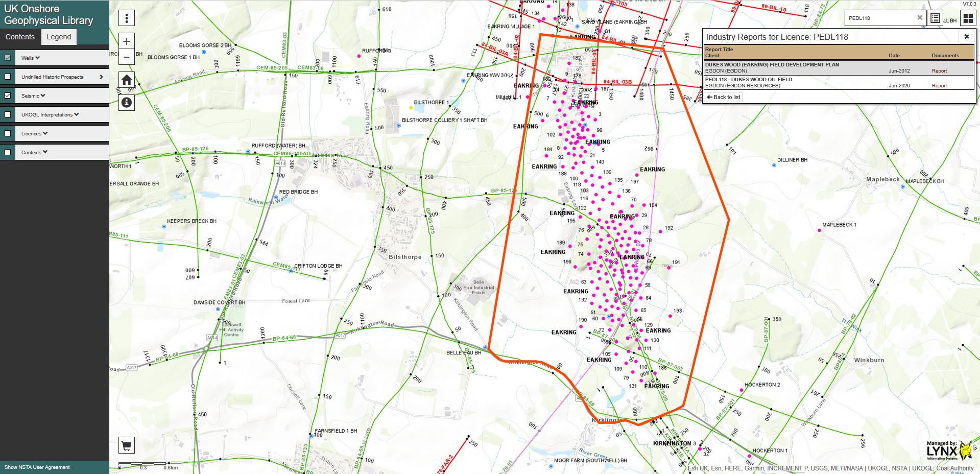Image resolution: width=980 pixels, height=474 pixels.
Task: Click the PEDL118 search input field
Action: point(879,18)
